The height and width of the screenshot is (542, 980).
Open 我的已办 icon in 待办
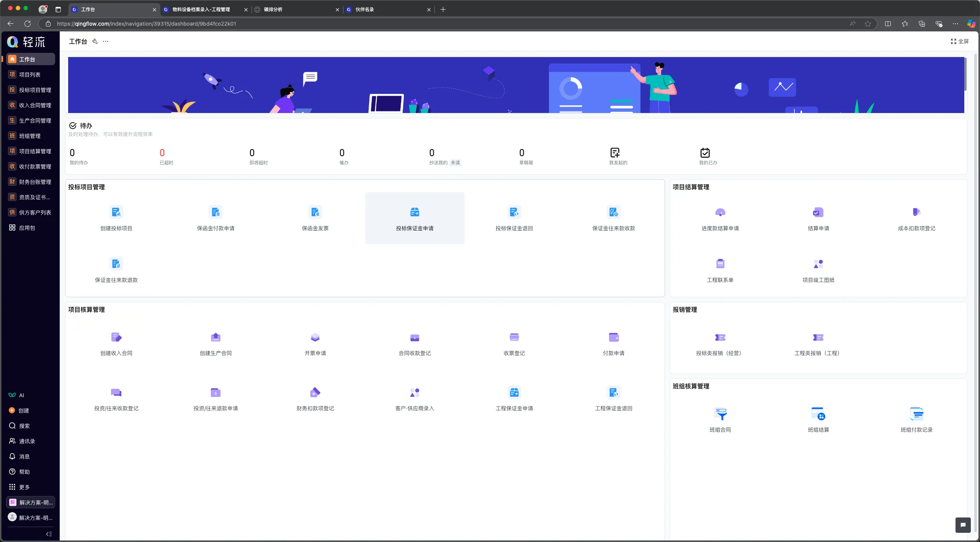coord(705,153)
